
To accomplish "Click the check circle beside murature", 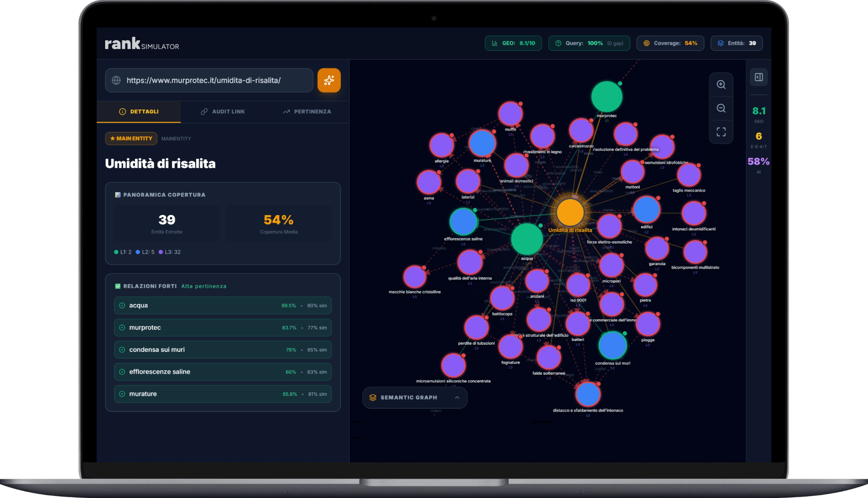I will [122, 394].
